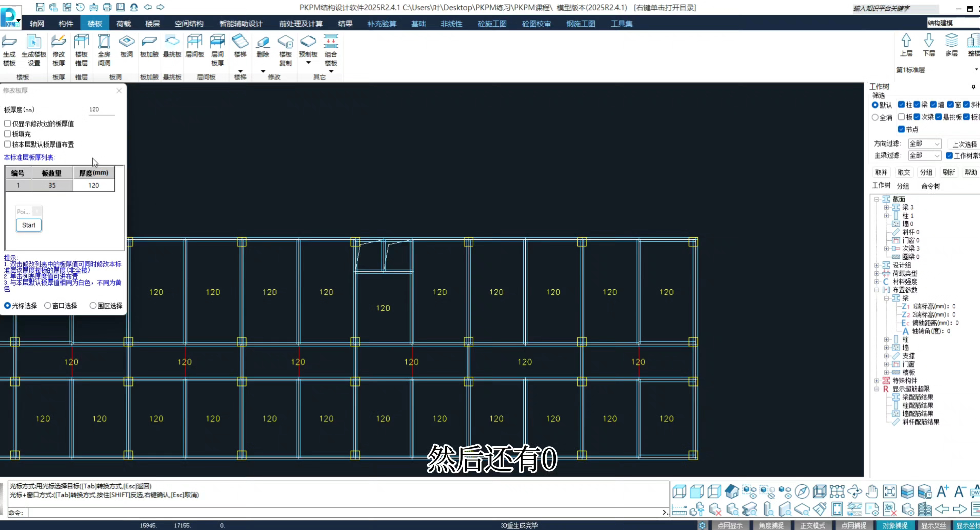Toggle the 板填充 checkbox
Screen dimensions: 980x530
click(8, 134)
